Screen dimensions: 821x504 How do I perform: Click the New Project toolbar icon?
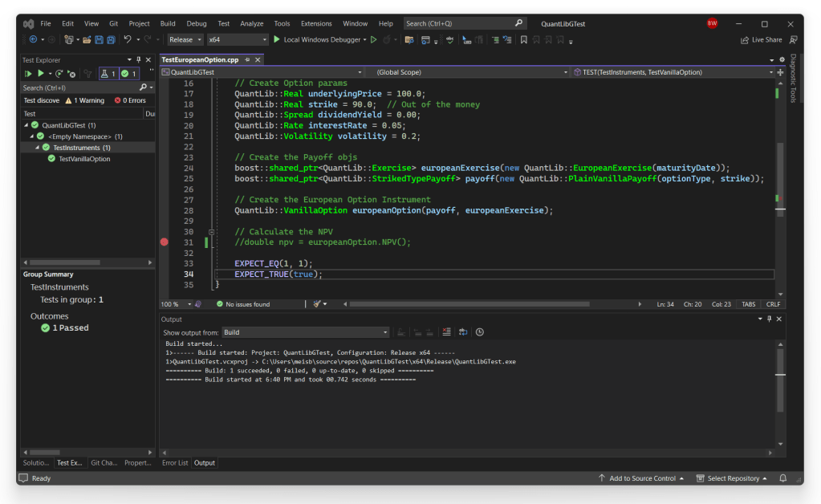68,40
